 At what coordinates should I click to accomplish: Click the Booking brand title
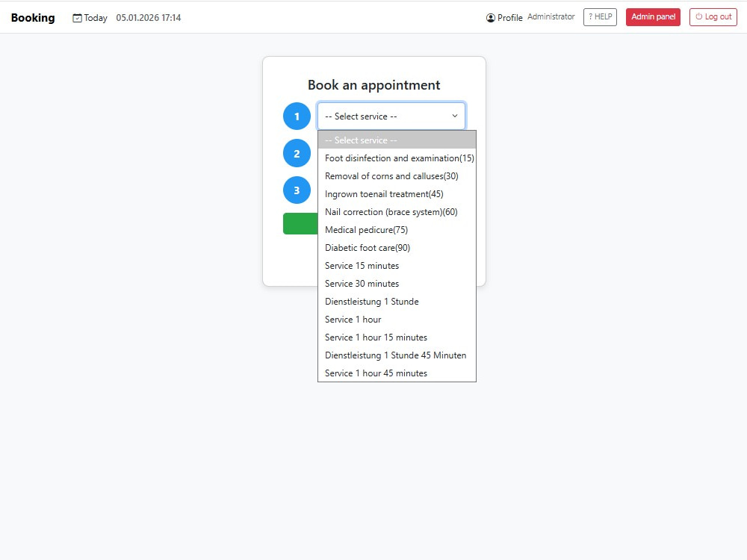coord(33,18)
